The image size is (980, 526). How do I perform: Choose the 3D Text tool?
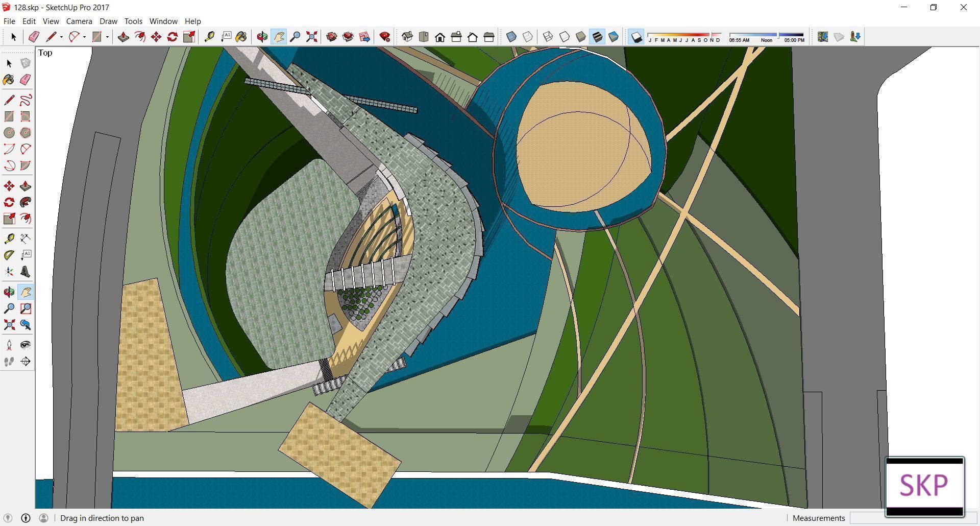tap(26, 272)
